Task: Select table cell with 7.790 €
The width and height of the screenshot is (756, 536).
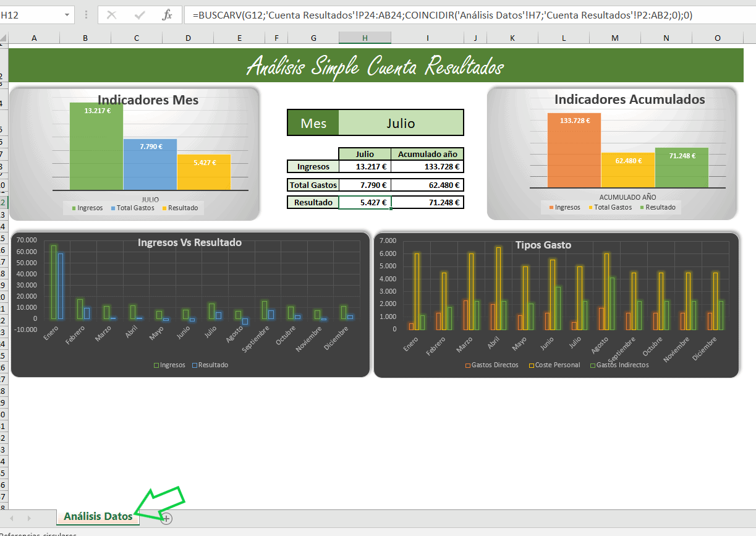Action: [x=365, y=185]
